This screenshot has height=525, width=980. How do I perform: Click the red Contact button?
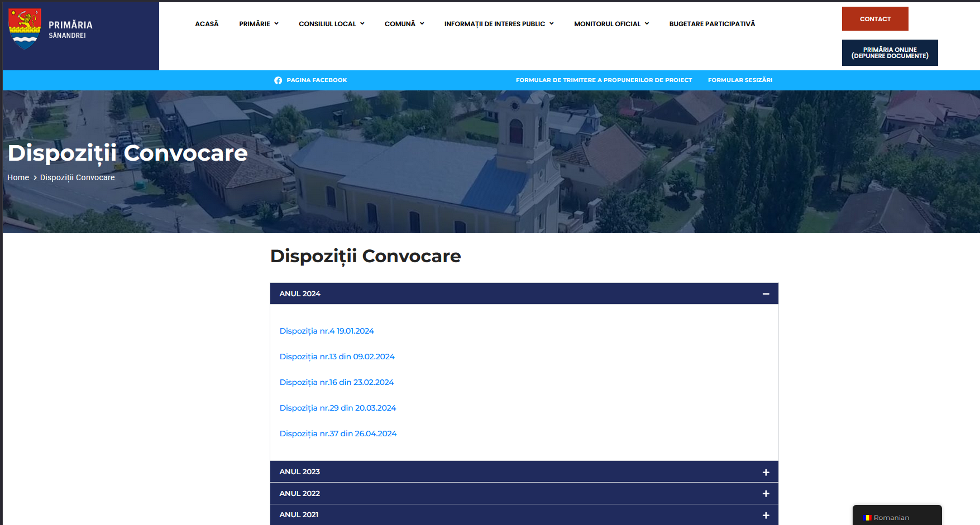point(875,19)
